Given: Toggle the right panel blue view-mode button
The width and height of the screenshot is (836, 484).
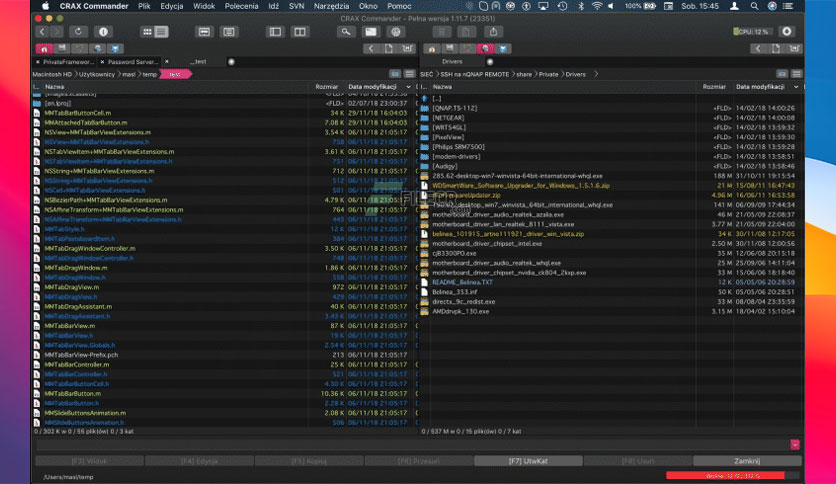Looking at the screenshot, I should point(782,74).
